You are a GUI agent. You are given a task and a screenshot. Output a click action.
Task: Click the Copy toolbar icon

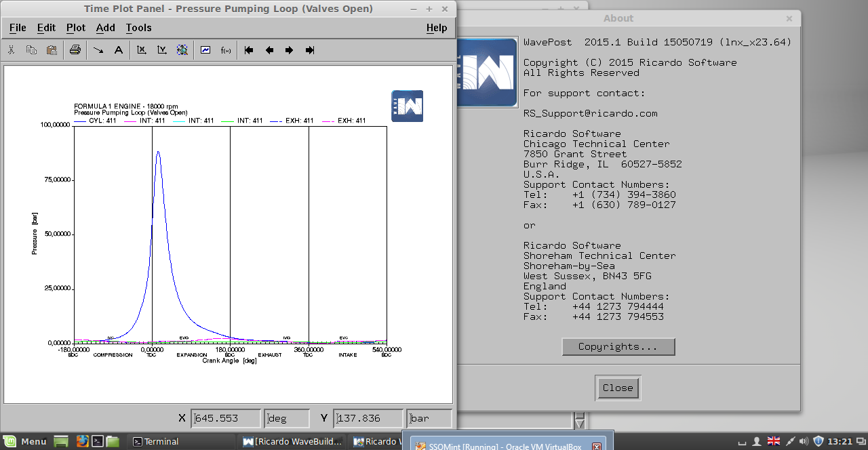tap(31, 50)
